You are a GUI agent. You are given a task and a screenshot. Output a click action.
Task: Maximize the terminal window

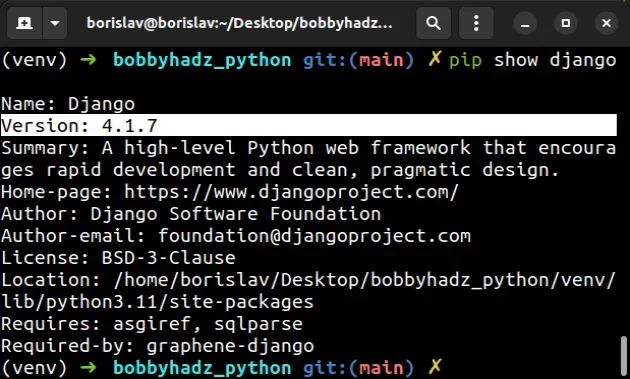(x=566, y=23)
